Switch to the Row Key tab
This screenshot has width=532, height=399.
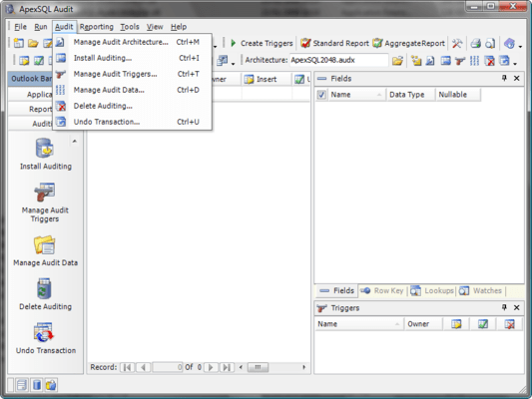pos(382,291)
